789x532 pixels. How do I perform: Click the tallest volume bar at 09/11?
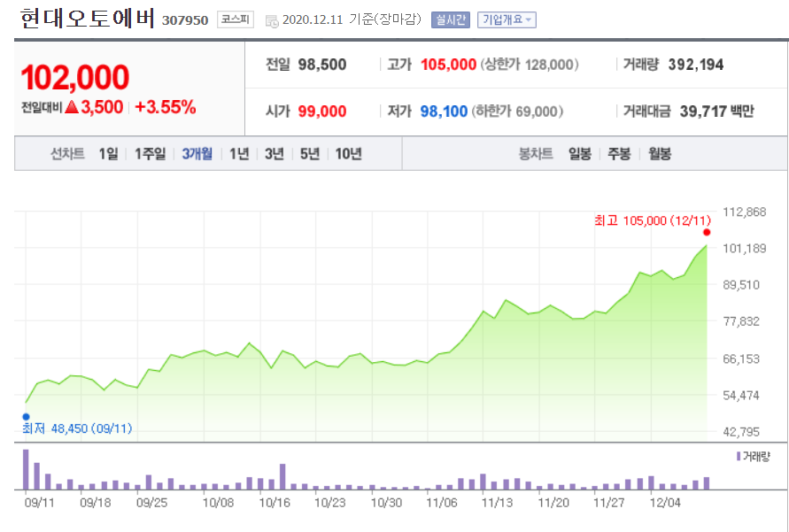[x=26, y=469]
